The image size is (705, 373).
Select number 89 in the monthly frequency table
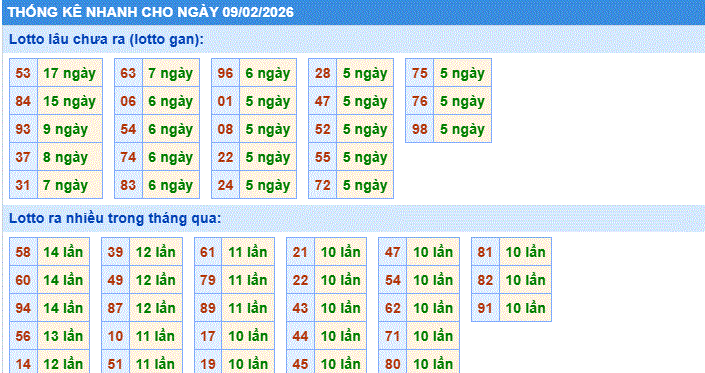[208, 307]
